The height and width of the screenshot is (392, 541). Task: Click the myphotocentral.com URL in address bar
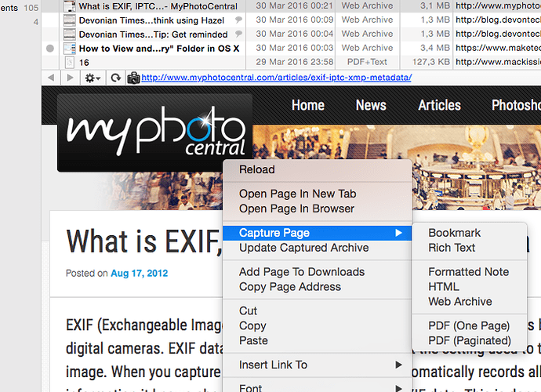point(276,78)
